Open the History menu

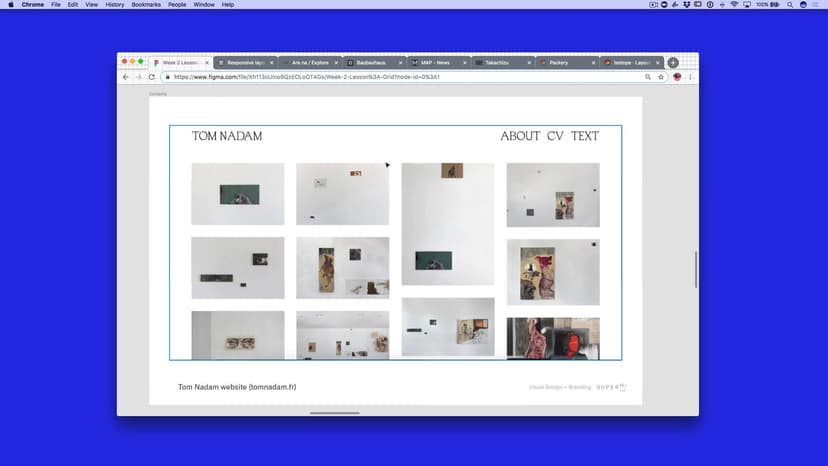pyautogui.click(x=115, y=5)
